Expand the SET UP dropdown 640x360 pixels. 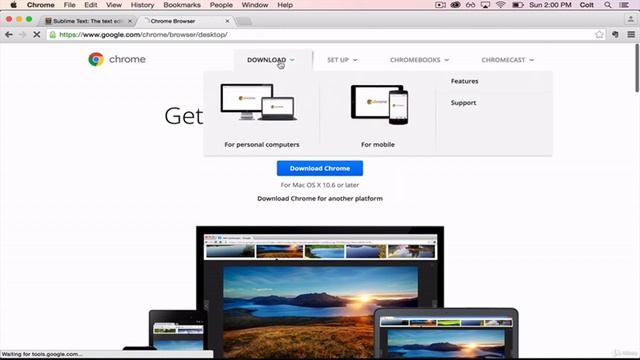(342, 60)
